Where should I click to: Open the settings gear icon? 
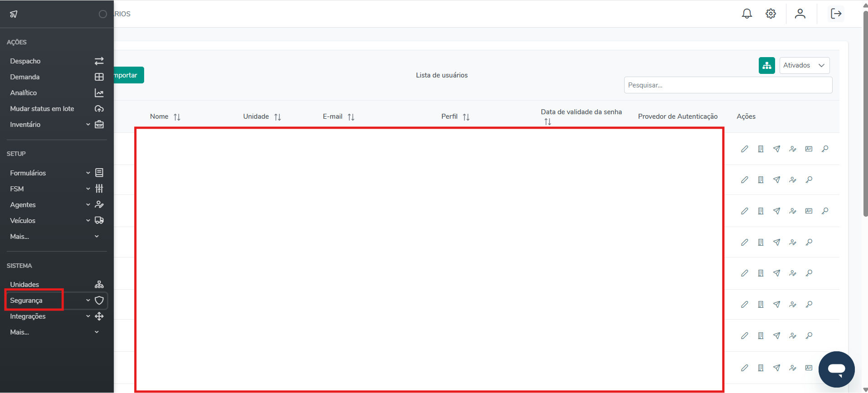click(771, 14)
